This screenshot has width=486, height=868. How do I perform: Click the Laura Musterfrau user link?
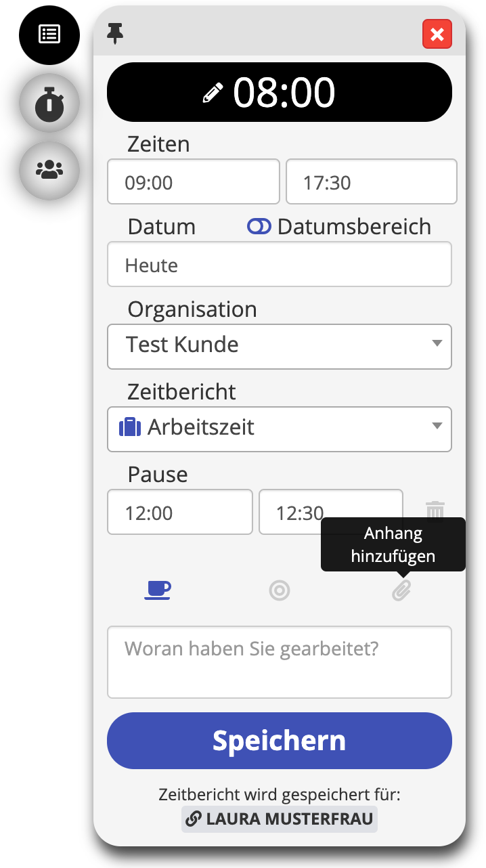279,819
